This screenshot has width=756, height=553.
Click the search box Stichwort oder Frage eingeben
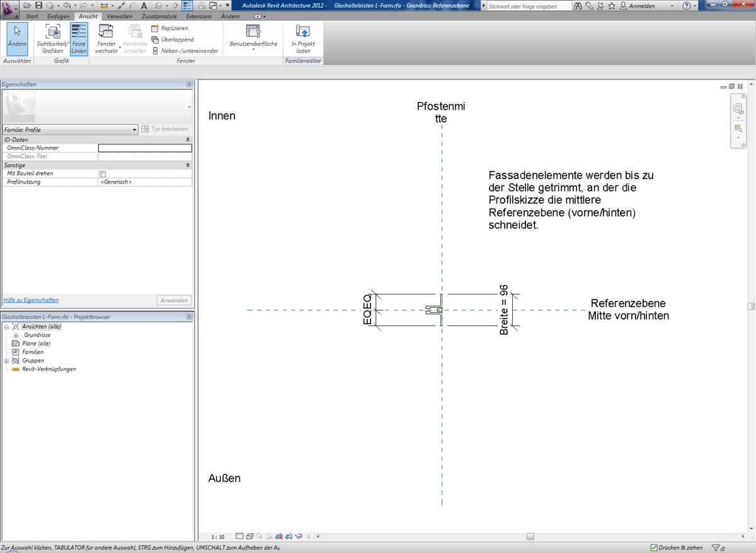pos(529,6)
